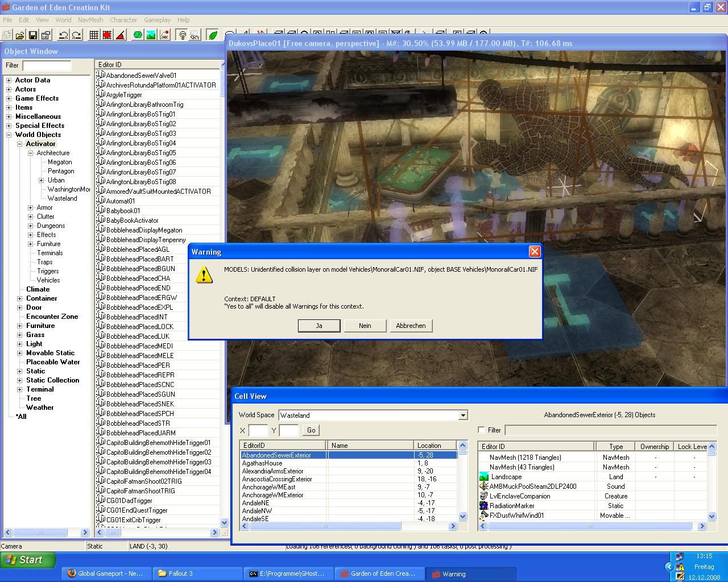Click the cell list vertical scrollbar down arrow
The width and height of the screenshot is (728, 582).
point(462,517)
